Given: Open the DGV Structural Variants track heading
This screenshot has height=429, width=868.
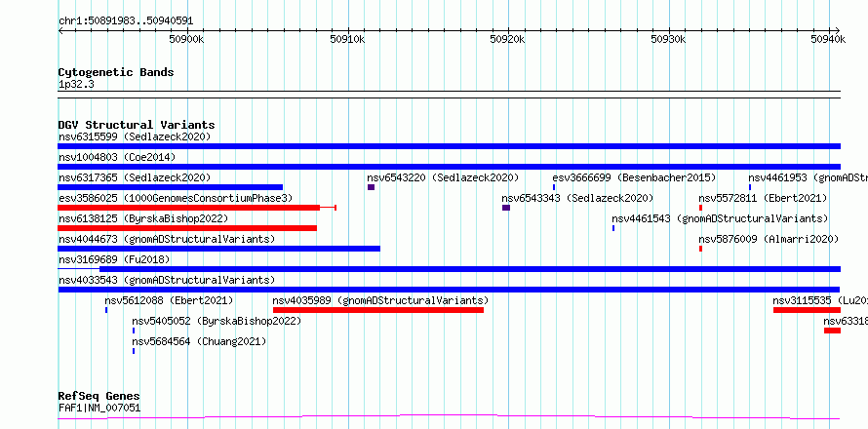Looking at the screenshot, I should tap(137, 125).
